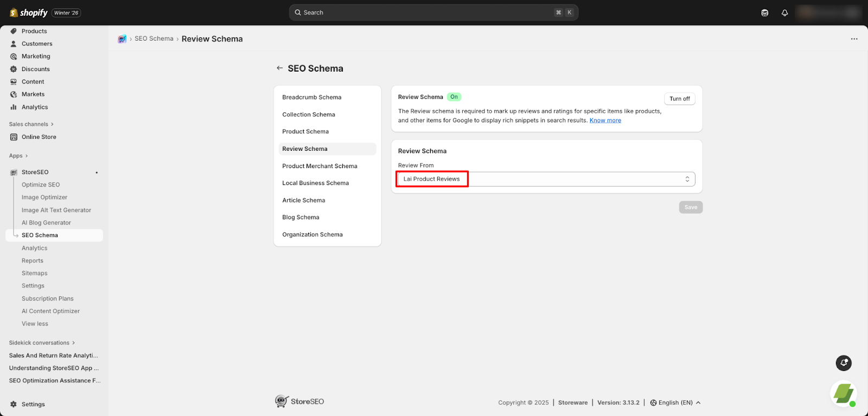Click the Content icon in sidebar
This screenshot has height=416, width=868.
[x=14, y=81]
